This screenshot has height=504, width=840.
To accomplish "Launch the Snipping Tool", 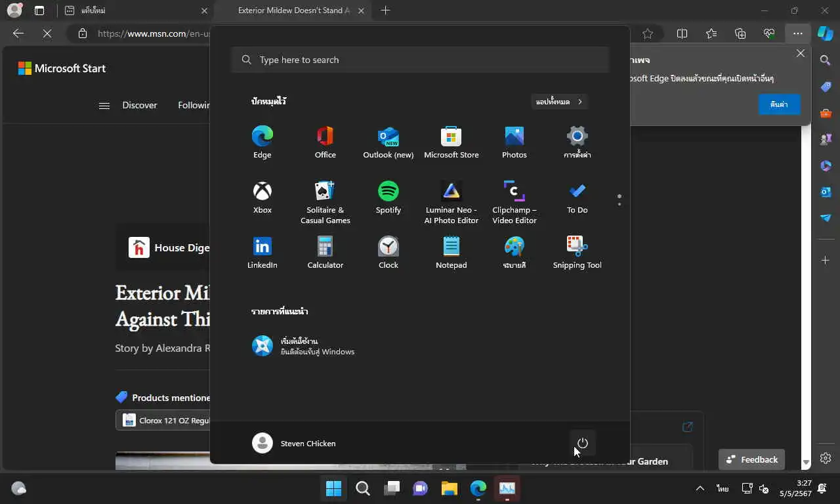I will pos(577,253).
